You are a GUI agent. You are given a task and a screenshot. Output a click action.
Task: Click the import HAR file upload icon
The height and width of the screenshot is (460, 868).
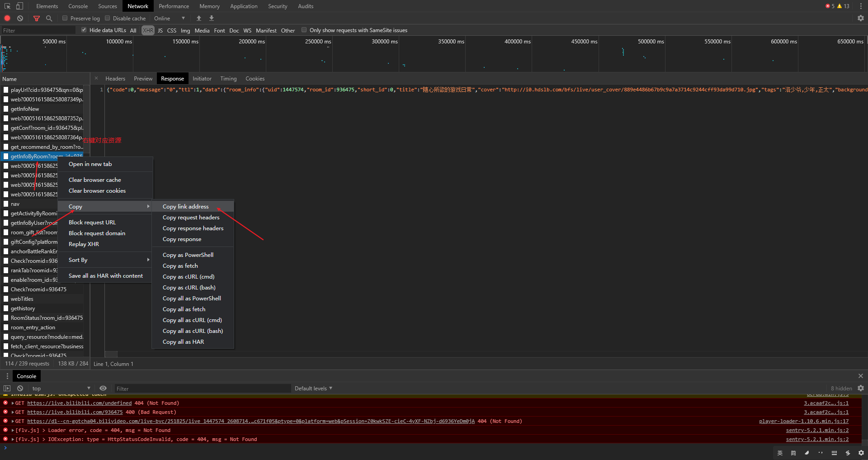[198, 18]
